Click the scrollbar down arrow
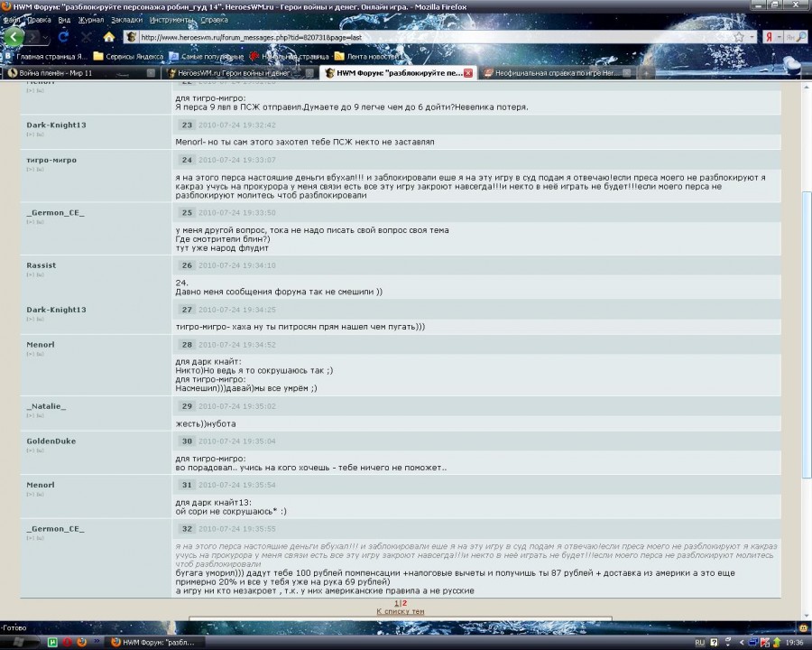The height and width of the screenshot is (650, 812). pos(807,616)
